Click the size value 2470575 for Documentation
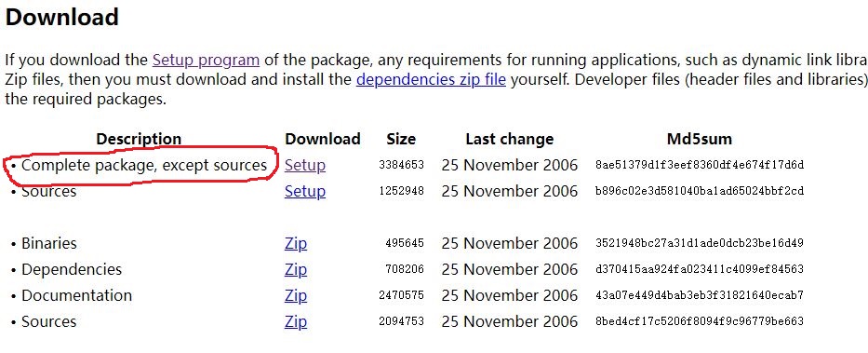This screenshot has width=868, height=353. click(401, 295)
